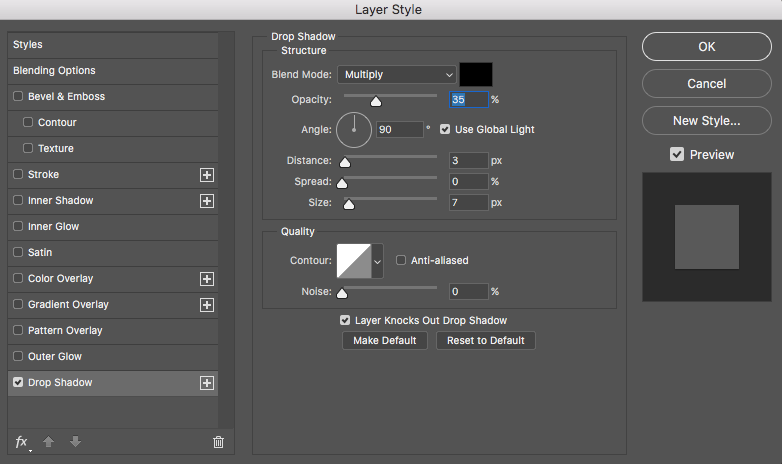Enable the Bevel & Emboss checkbox
The image size is (782, 464).
coord(18,96)
